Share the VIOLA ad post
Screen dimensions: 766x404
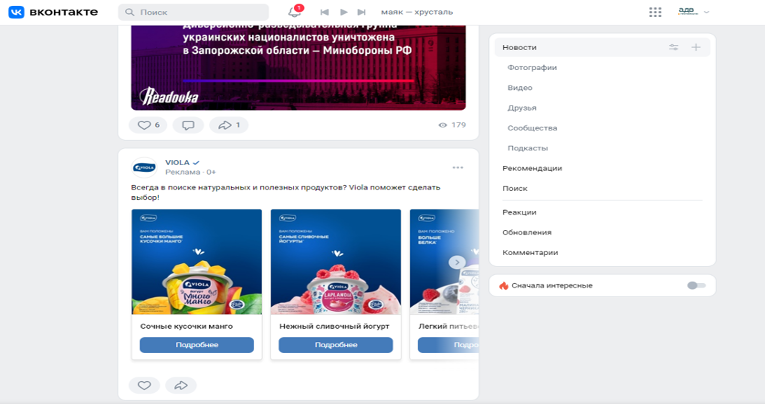(181, 385)
